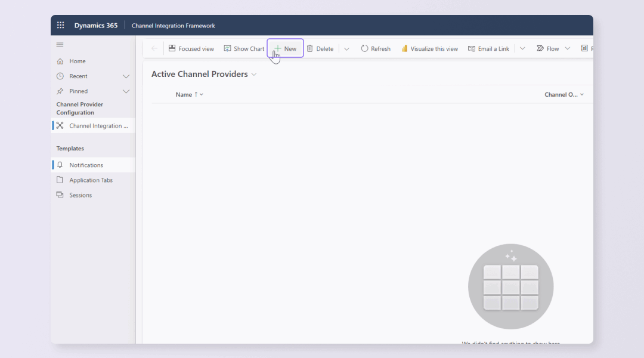Sort by the Name column header
Screen dimensions: 644x358
pyautogui.click(x=184, y=95)
